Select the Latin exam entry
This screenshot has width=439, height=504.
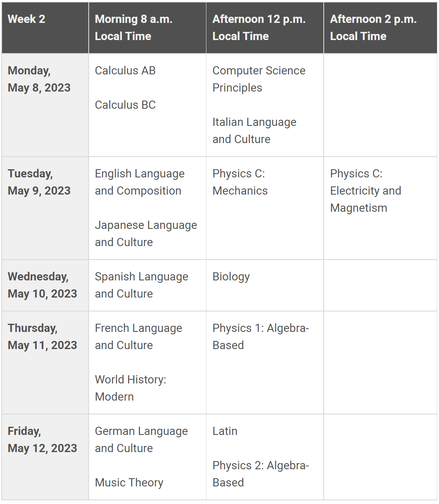225,431
